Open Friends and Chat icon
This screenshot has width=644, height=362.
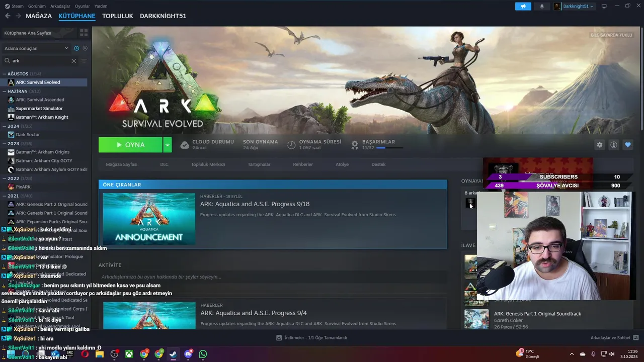(636, 337)
